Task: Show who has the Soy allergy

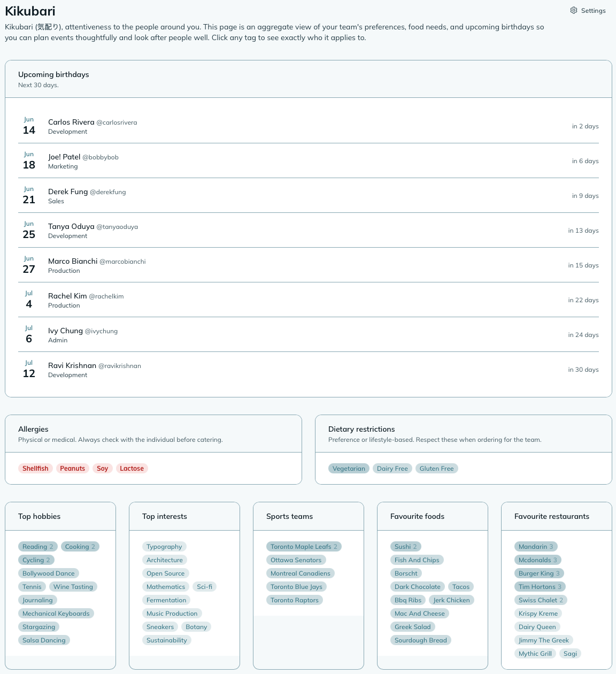Action: tap(102, 469)
